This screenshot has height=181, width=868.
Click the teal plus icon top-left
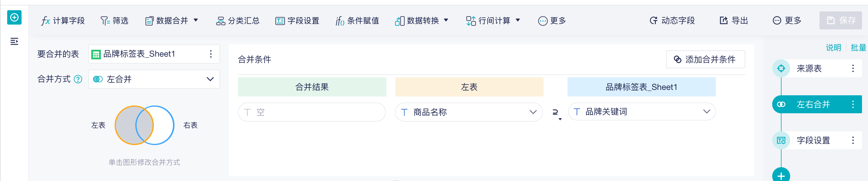(x=14, y=17)
